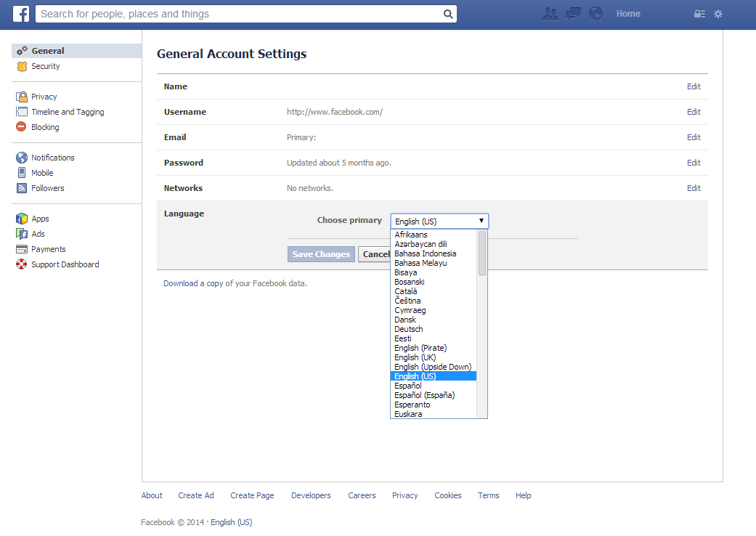Select "Deutsch" in the language list
The height and width of the screenshot is (536, 756).
point(408,328)
